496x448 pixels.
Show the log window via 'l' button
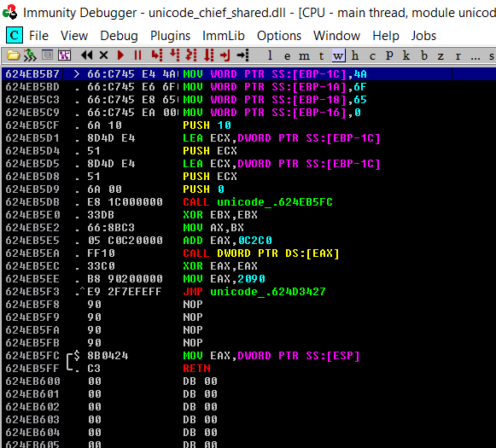270,55
